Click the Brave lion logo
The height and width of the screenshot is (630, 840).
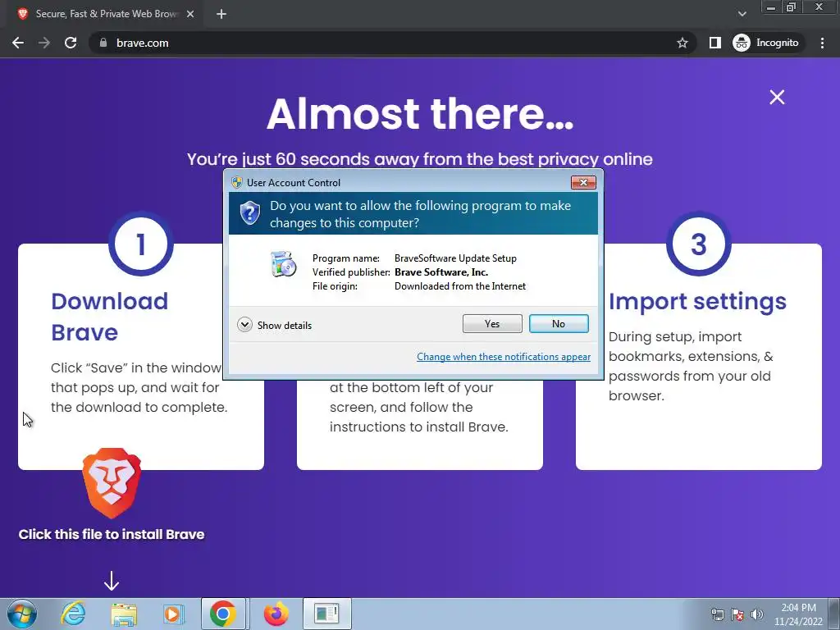[112, 482]
